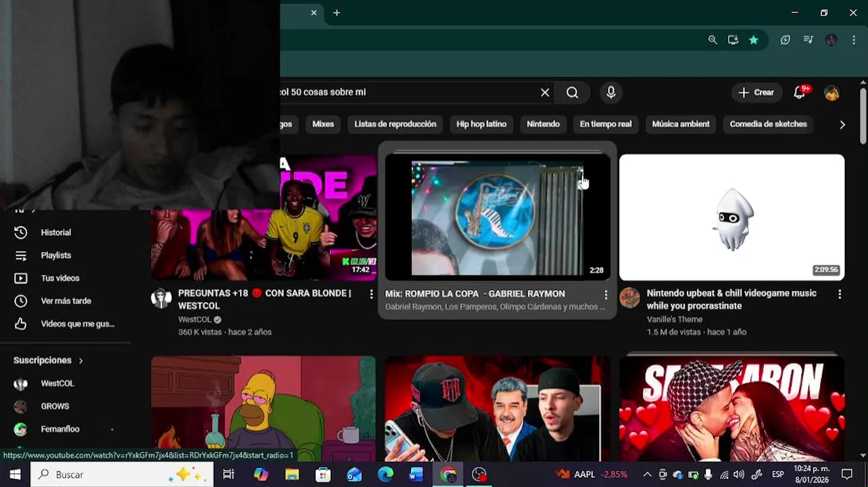Open Mix: ROMPIO LA COPA title
The height and width of the screenshot is (487, 868).
[x=475, y=294]
